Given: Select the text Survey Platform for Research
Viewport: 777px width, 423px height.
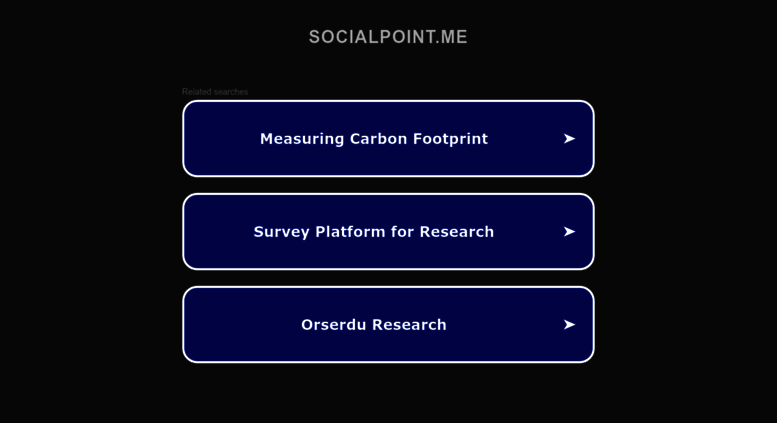Looking at the screenshot, I should [374, 232].
